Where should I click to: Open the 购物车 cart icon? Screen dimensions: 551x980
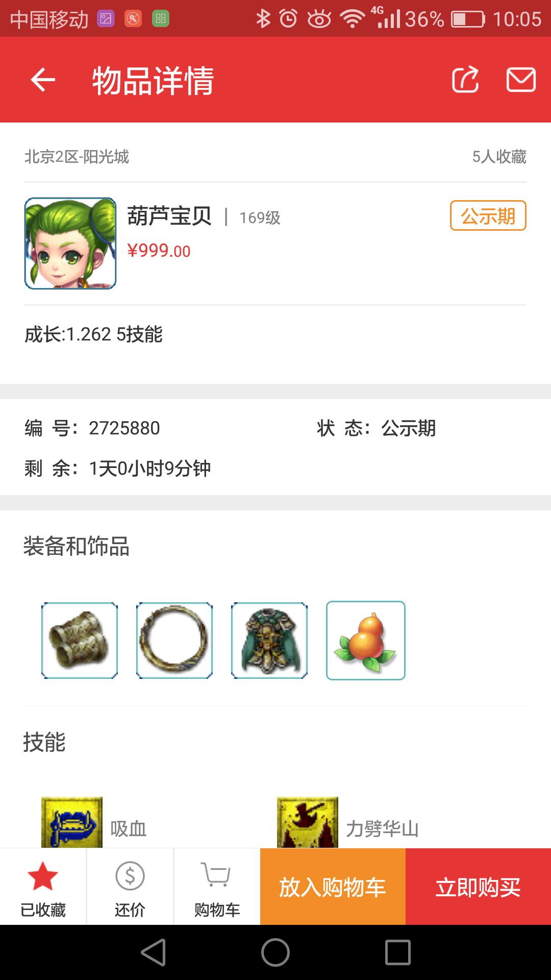pos(217,887)
